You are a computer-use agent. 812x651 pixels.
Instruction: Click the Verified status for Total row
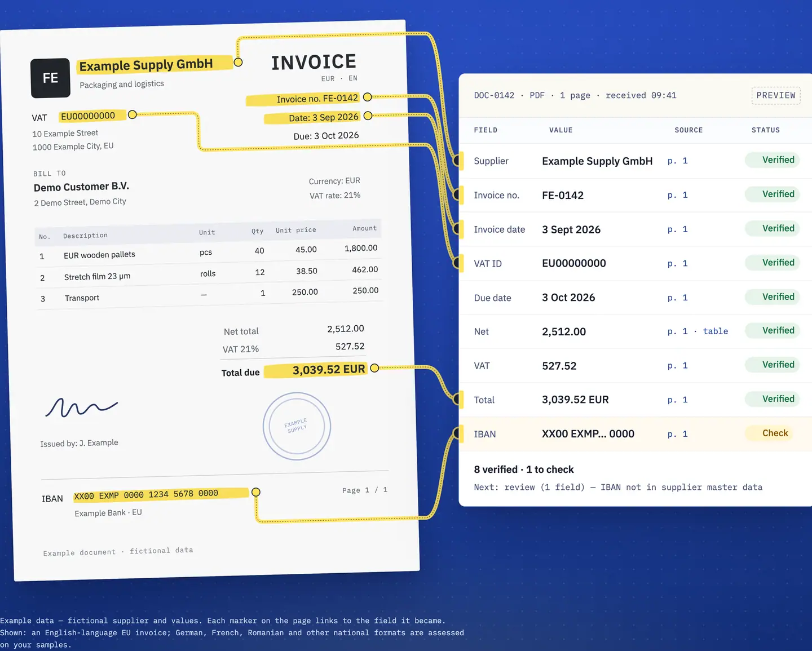773,399
